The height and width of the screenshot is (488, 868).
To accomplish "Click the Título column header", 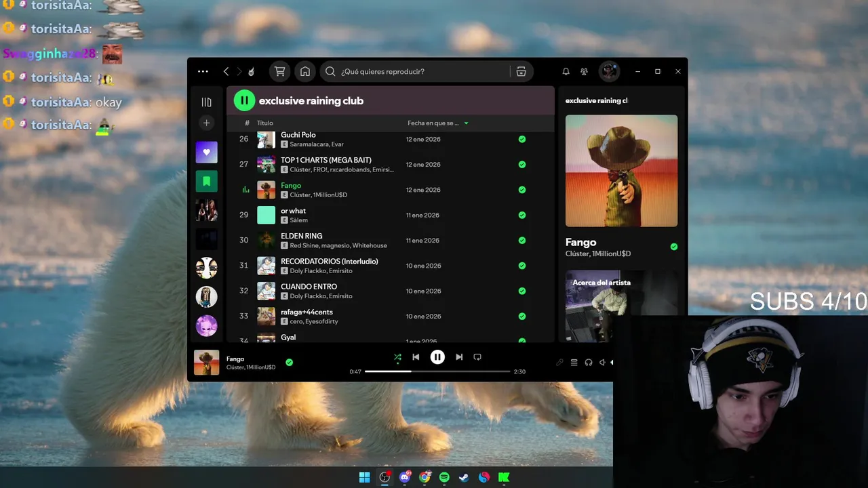I will pos(264,123).
